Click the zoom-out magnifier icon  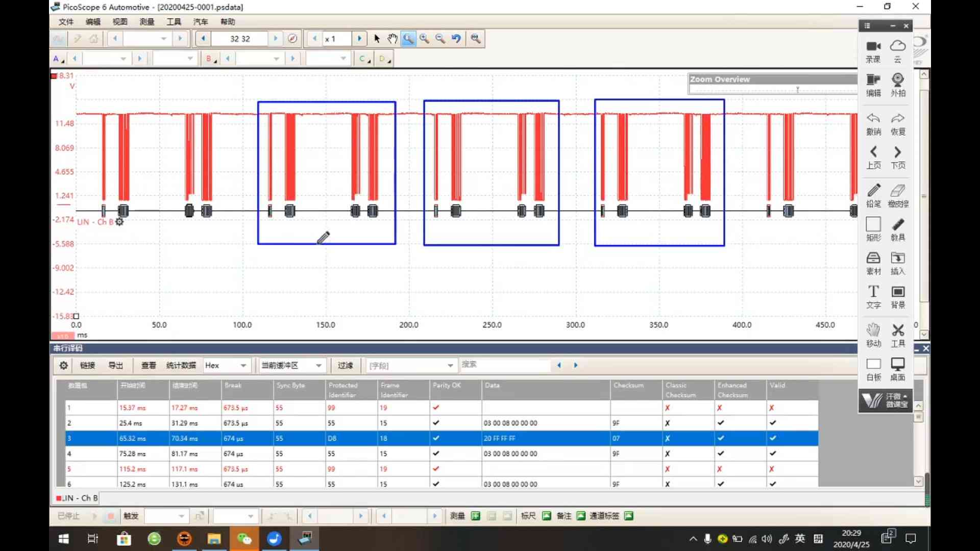click(440, 39)
